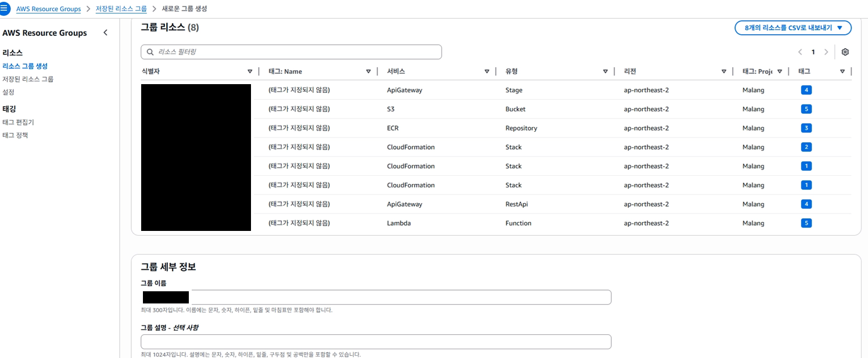Click the Stage type cell
Image resolution: width=868 pixels, height=358 pixels.
coord(514,90)
